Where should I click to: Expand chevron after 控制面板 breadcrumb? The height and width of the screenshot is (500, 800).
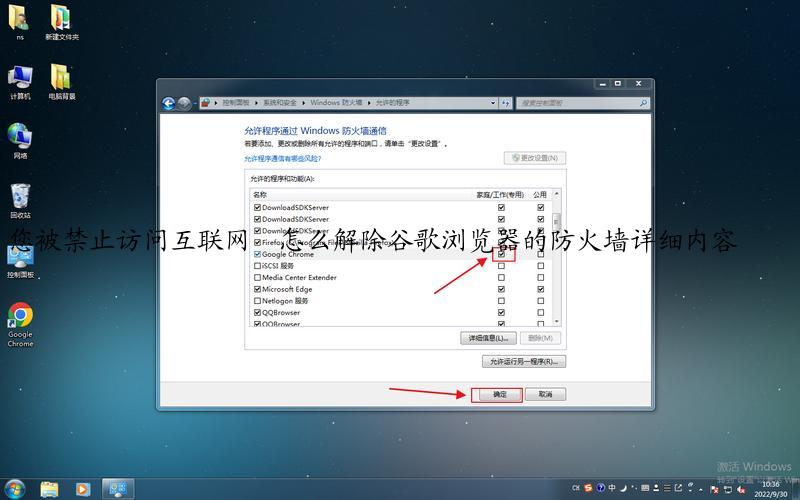[257, 103]
